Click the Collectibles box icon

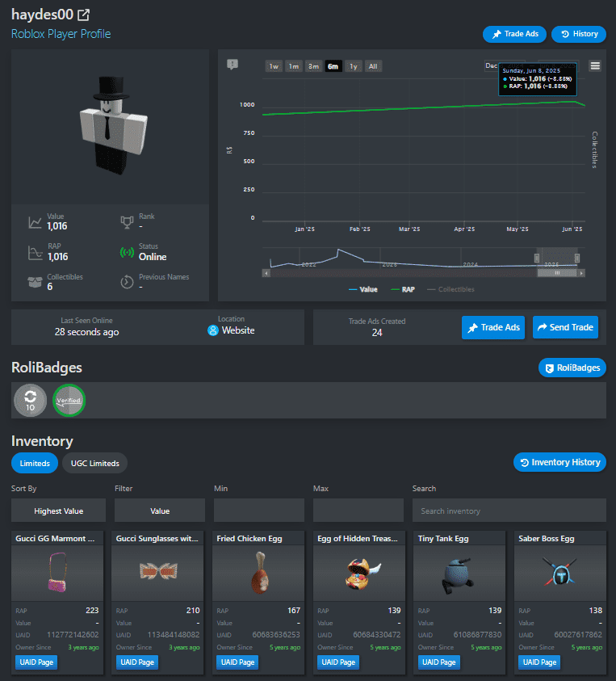(x=36, y=282)
